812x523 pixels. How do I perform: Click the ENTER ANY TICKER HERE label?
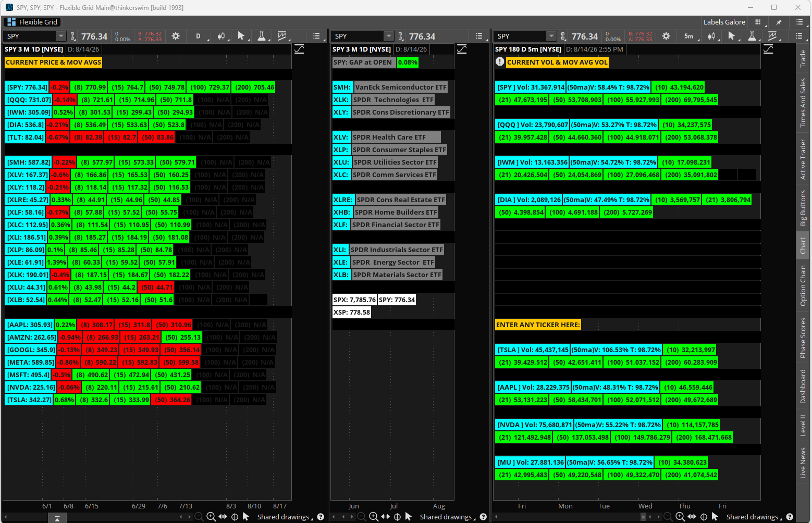point(538,325)
